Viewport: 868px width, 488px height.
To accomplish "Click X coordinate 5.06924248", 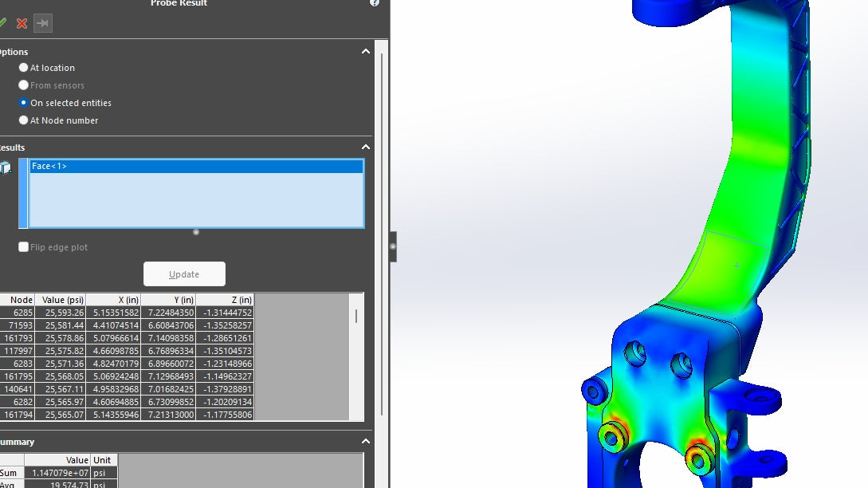I will tap(113, 376).
